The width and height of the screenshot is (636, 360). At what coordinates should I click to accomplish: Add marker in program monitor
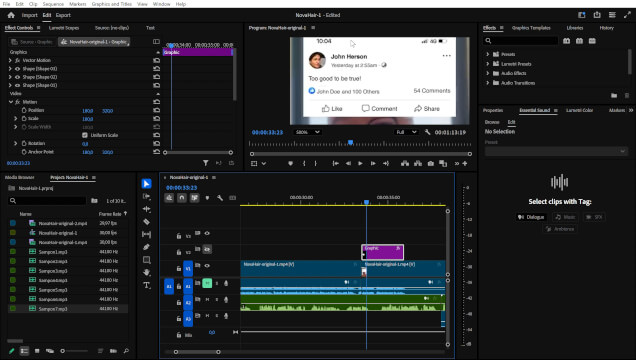(x=290, y=163)
